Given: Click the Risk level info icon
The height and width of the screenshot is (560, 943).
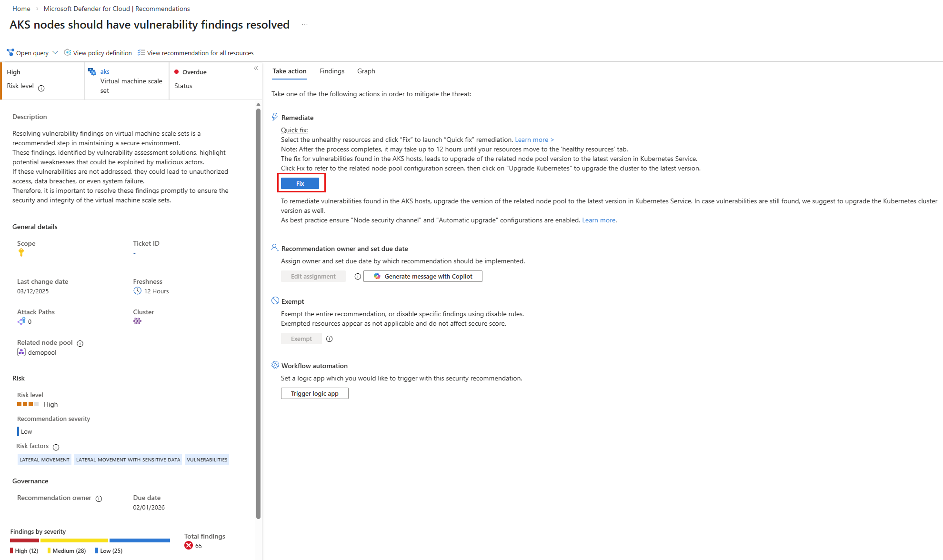Looking at the screenshot, I should point(41,88).
